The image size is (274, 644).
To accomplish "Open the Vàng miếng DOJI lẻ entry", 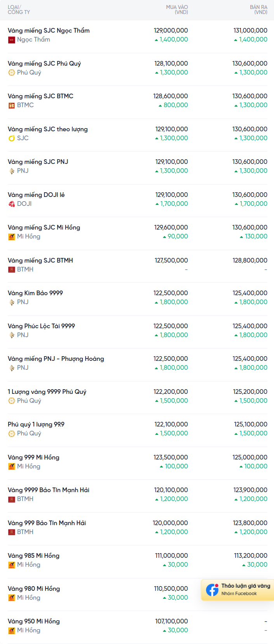I will pos(36,195).
